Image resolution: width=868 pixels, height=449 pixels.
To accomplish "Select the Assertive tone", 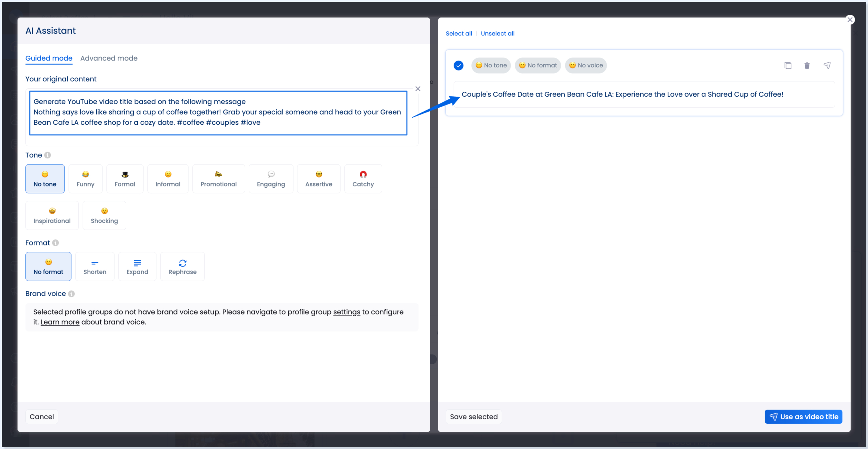I will pyautogui.click(x=319, y=178).
